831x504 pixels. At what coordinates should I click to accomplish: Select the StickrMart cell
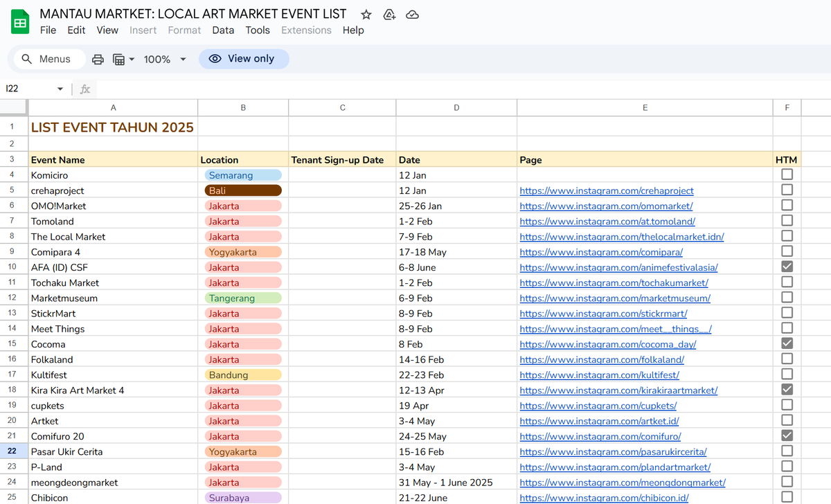pyautogui.click(x=113, y=314)
